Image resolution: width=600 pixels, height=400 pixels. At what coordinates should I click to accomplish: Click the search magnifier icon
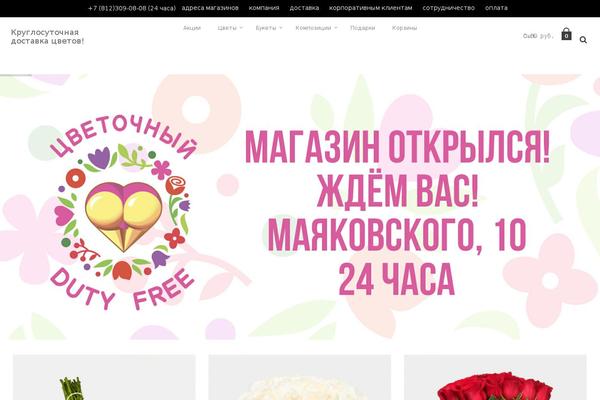coord(583,40)
